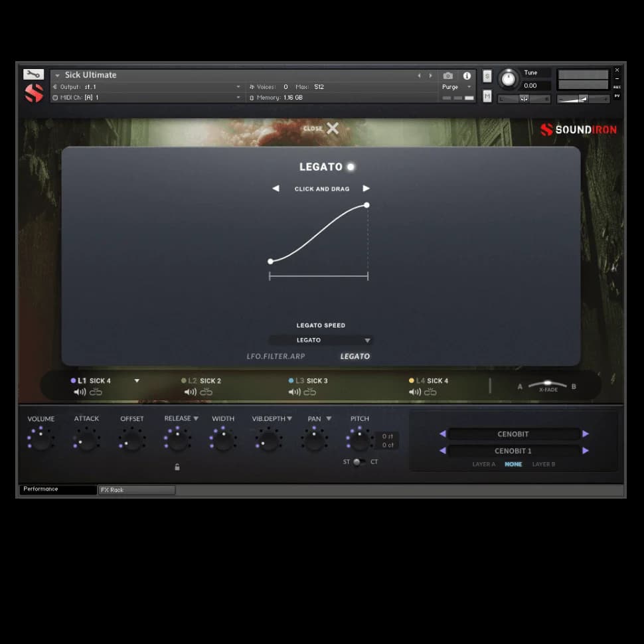Click the wrench edit-instrument icon
The image size is (644, 644).
33,74
